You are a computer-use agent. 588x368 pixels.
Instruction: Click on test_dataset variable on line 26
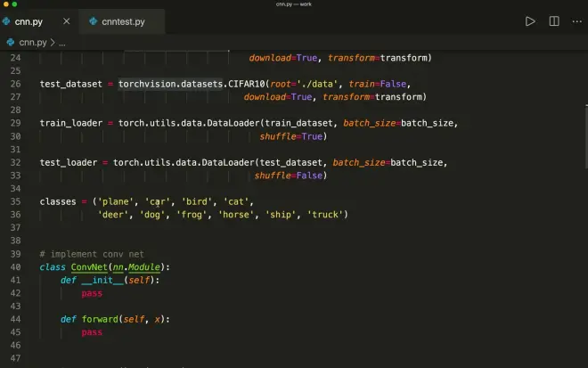tap(71, 84)
